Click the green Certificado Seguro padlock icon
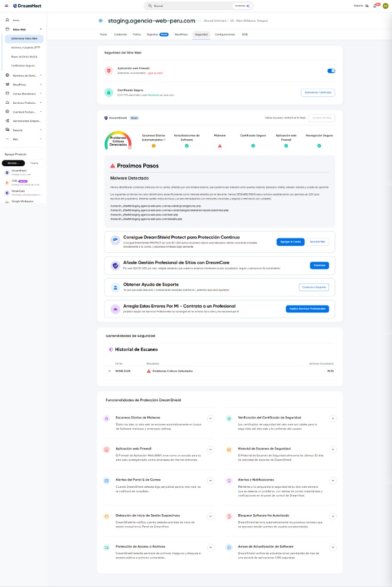Screen dimensions: 392x587 coord(109,92)
